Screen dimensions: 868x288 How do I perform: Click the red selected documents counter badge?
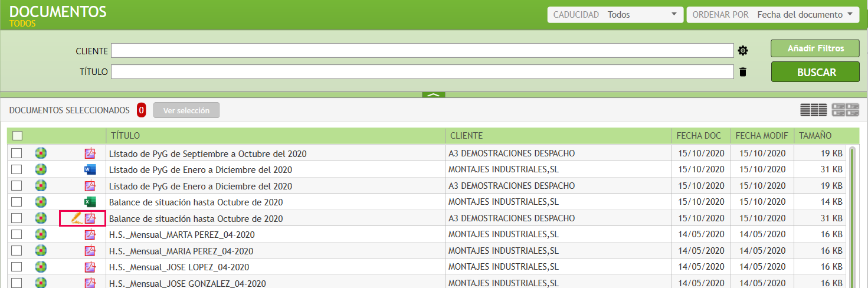(x=142, y=110)
